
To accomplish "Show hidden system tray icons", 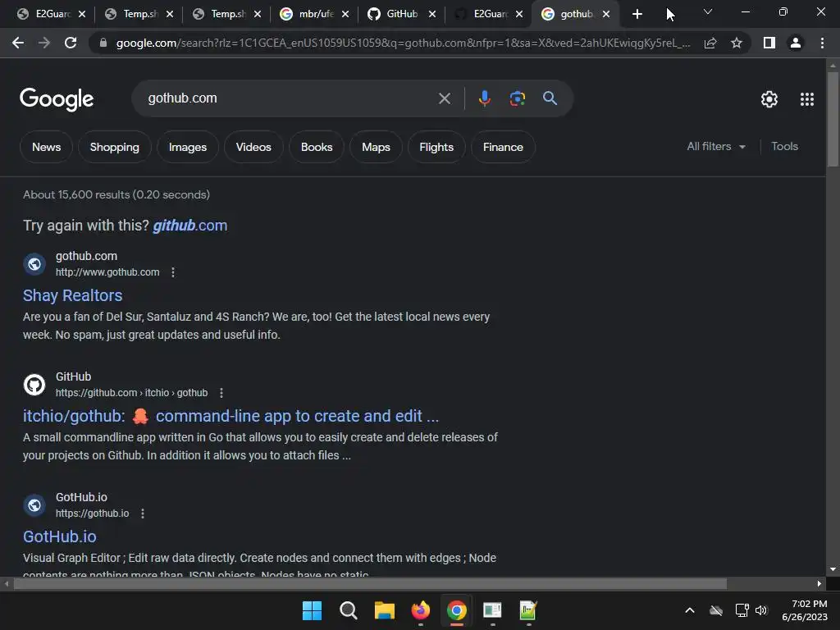I will 690,610.
